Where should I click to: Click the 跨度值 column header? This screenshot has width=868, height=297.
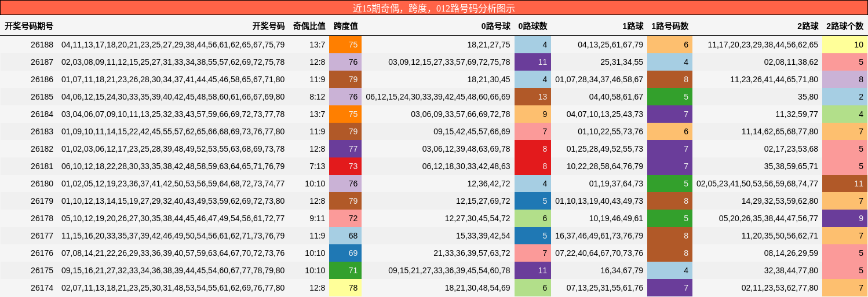345,26
